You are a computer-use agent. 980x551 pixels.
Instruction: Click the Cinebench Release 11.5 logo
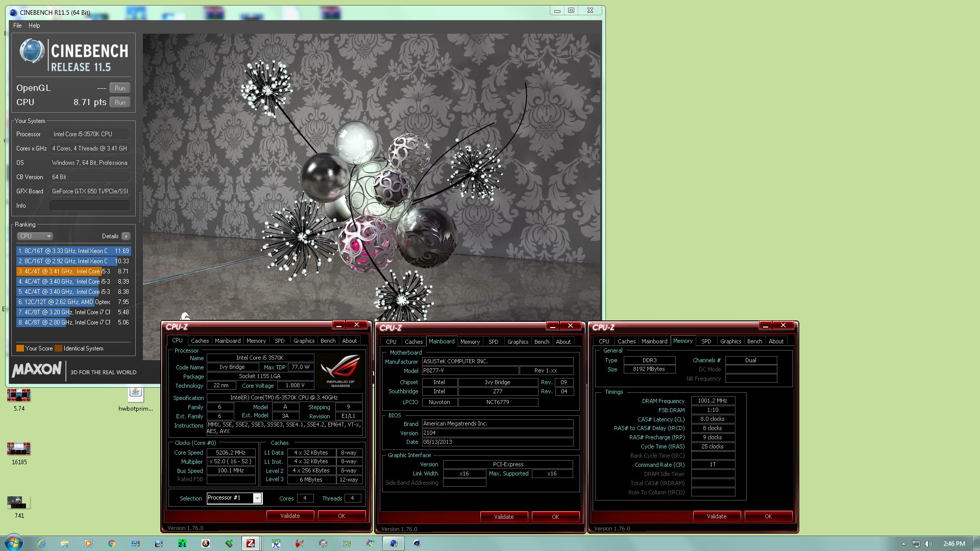[73, 55]
